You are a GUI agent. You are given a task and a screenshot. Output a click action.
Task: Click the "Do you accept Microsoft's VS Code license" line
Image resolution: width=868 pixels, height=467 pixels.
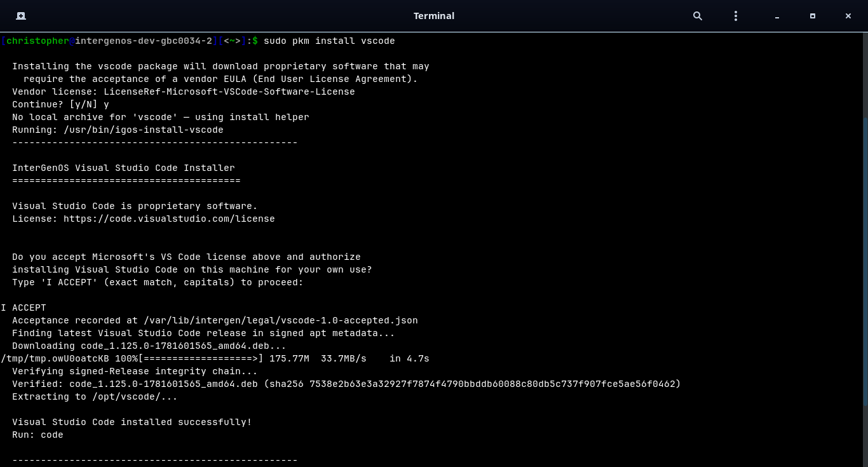click(x=186, y=257)
